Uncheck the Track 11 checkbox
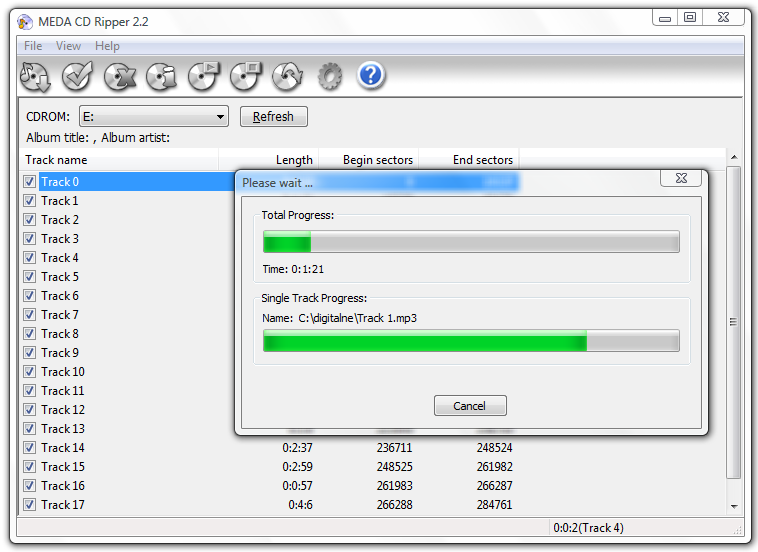 click(x=29, y=391)
